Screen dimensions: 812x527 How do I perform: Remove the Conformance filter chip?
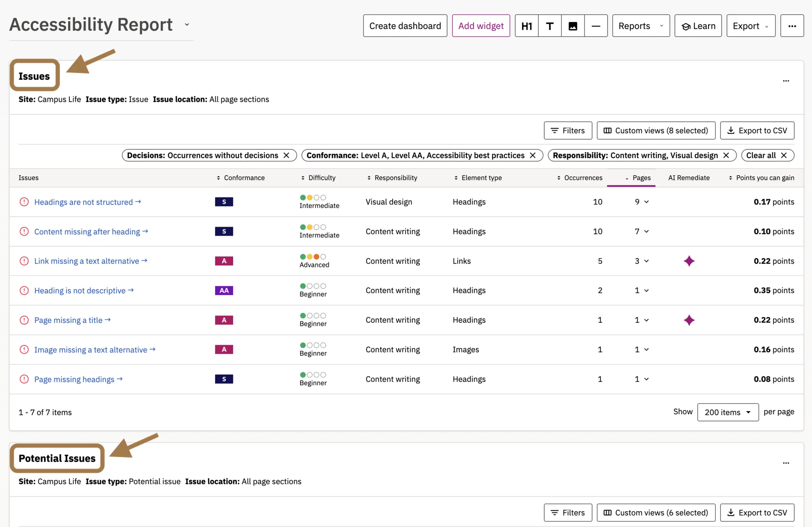tap(533, 155)
